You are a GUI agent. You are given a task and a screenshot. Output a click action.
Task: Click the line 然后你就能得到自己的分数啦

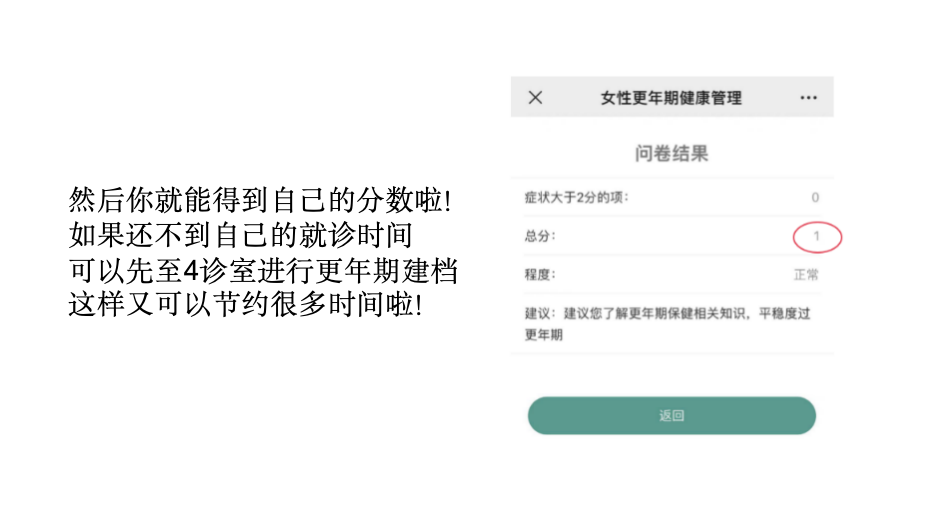[259, 200]
